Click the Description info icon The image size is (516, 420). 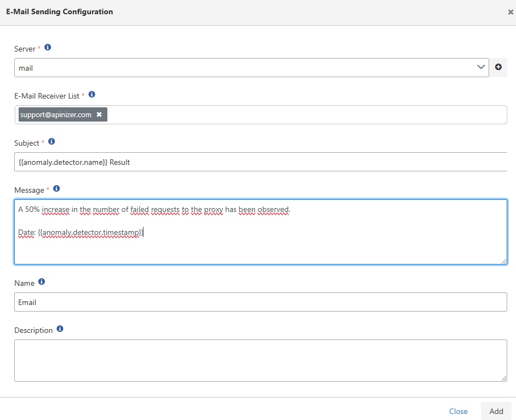(x=60, y=329)
